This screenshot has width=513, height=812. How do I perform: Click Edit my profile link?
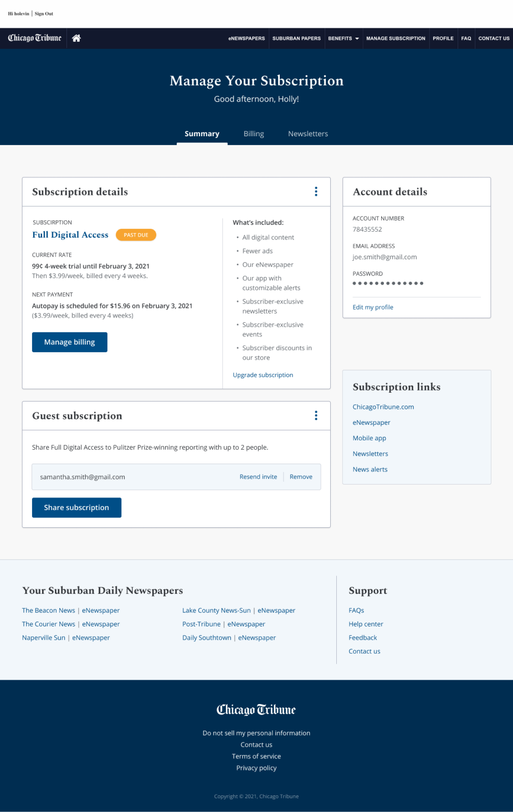pyautogui.click(x=373, y=307)
